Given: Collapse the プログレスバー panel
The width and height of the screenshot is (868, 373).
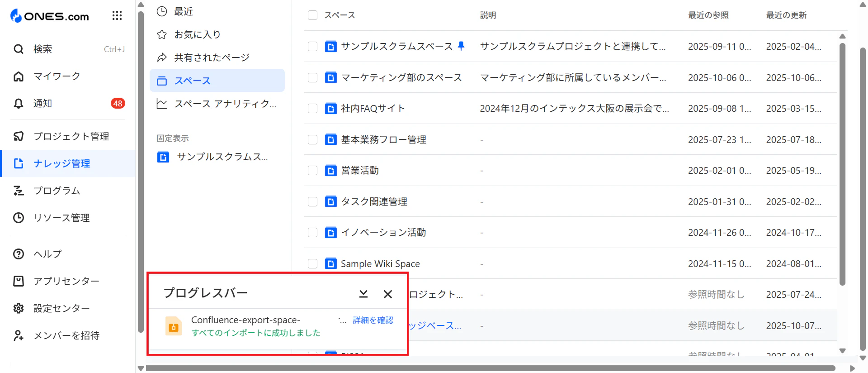Looking at the screenshot, I should (363, 294).
